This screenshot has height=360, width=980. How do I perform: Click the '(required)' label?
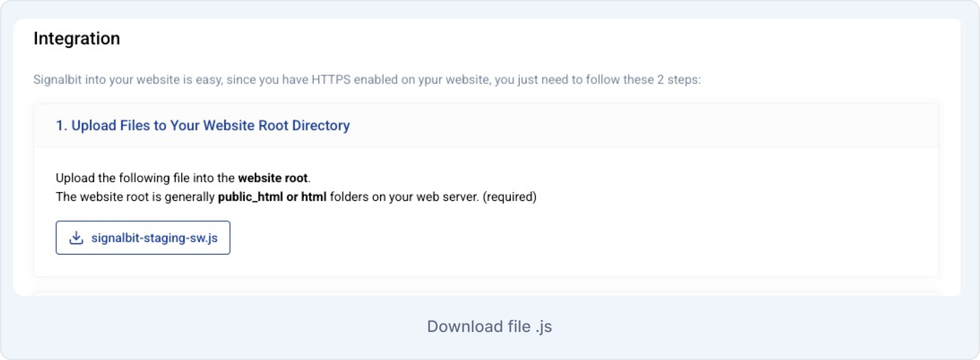(x=510, y=197)
